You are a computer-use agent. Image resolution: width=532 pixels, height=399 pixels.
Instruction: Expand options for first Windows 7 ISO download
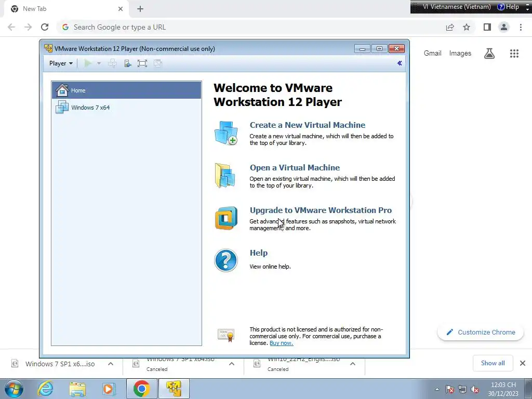pyautogui.click(x=111, y=364)
